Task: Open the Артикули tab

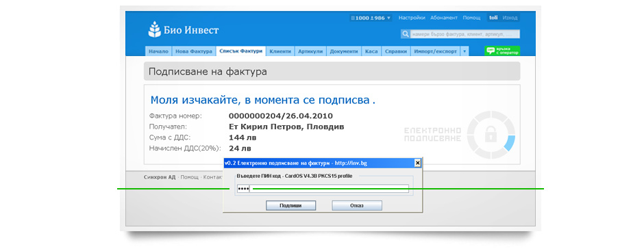Action: click(310, 51)
